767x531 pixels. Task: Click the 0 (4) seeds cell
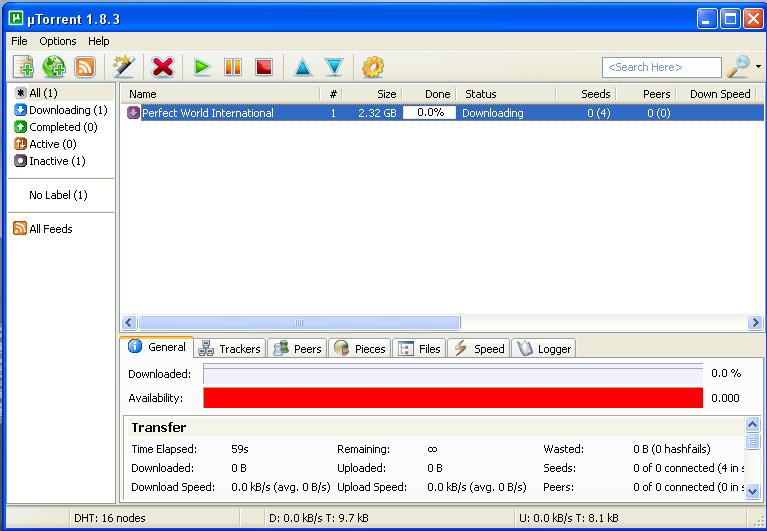click(599, 113)
